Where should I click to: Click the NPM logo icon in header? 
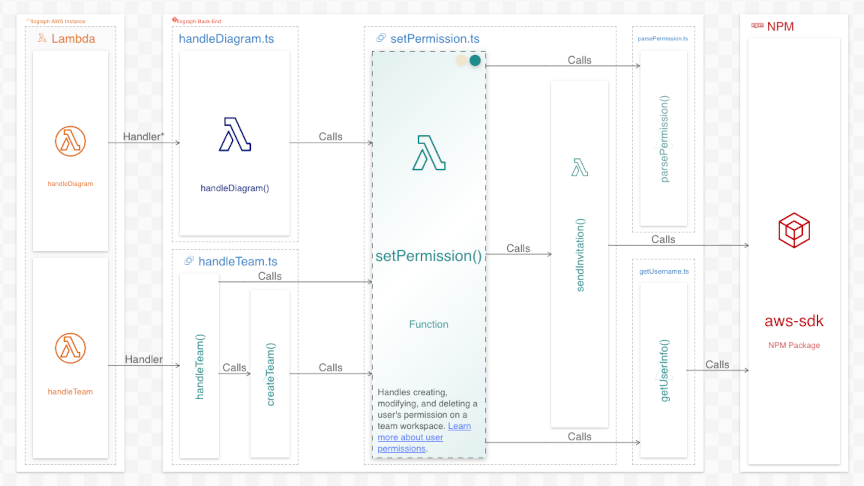point(757,26)
